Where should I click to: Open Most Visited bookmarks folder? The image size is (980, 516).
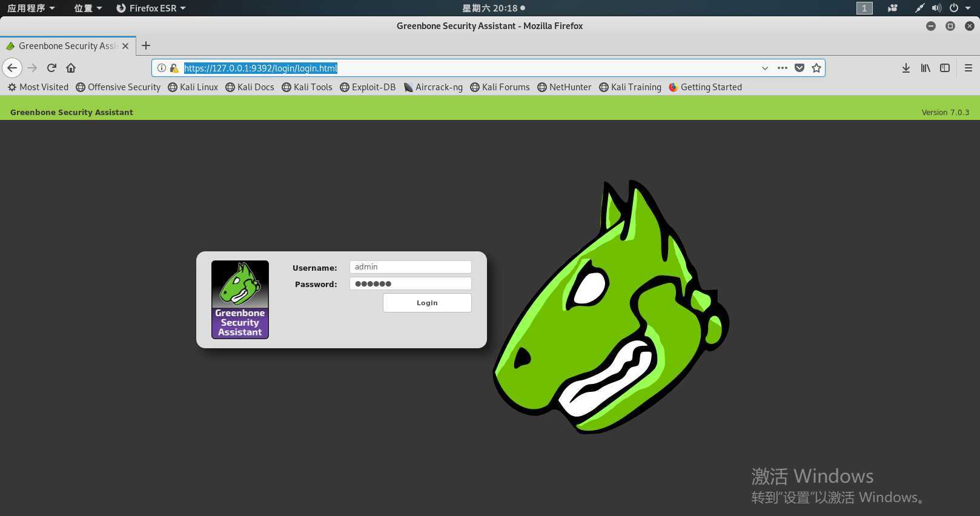38,87
